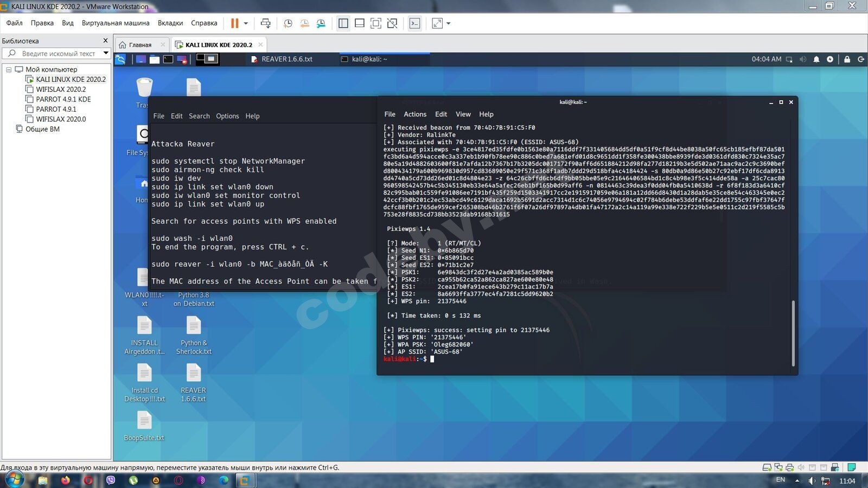Switch to Unity mode
Viewport: 868px width, 488px height.
click(392, 23)
